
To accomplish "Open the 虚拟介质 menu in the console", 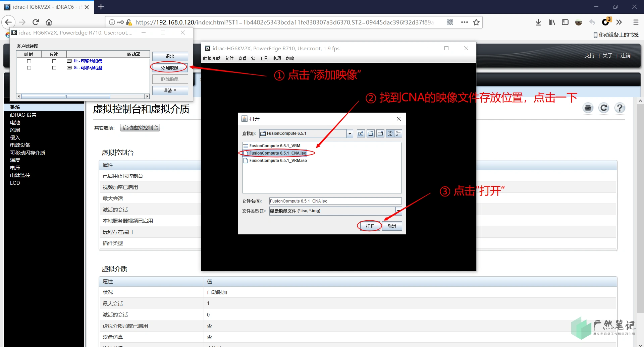I will tap(212, 58).
